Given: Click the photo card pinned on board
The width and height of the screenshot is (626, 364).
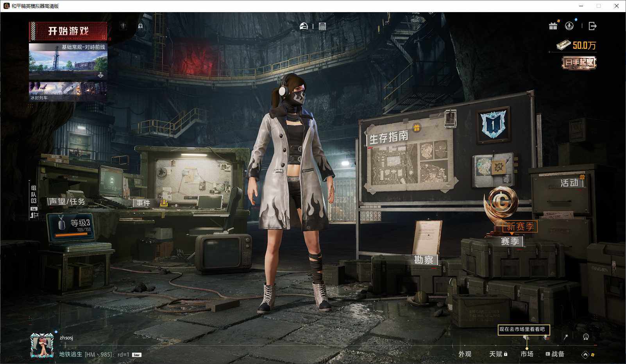Looking at the screenshot, I should pyautogui.click(x=451, y=119).
